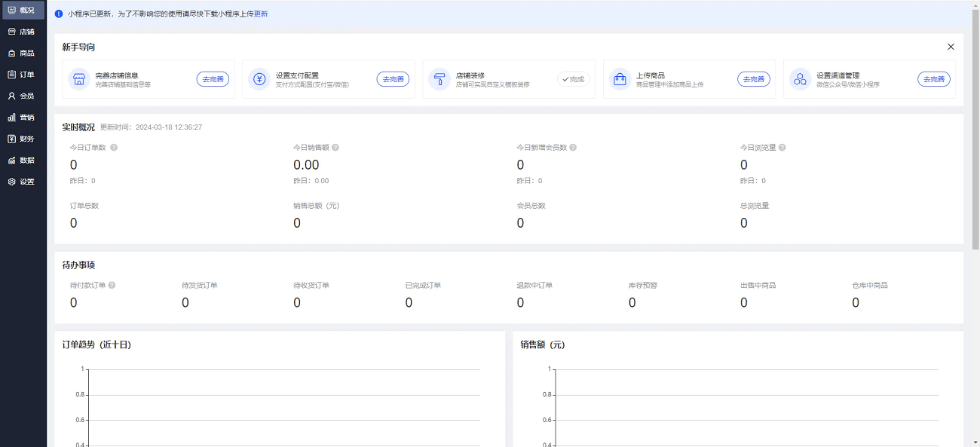
Task: Click the 订单 sidebar icon
Action: click(23, 74)
